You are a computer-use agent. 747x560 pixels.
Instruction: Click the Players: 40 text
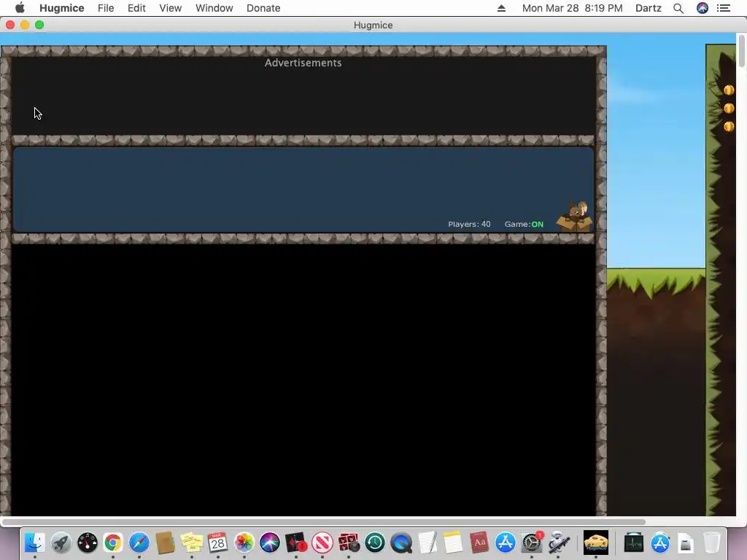click(x=469, y=225)
